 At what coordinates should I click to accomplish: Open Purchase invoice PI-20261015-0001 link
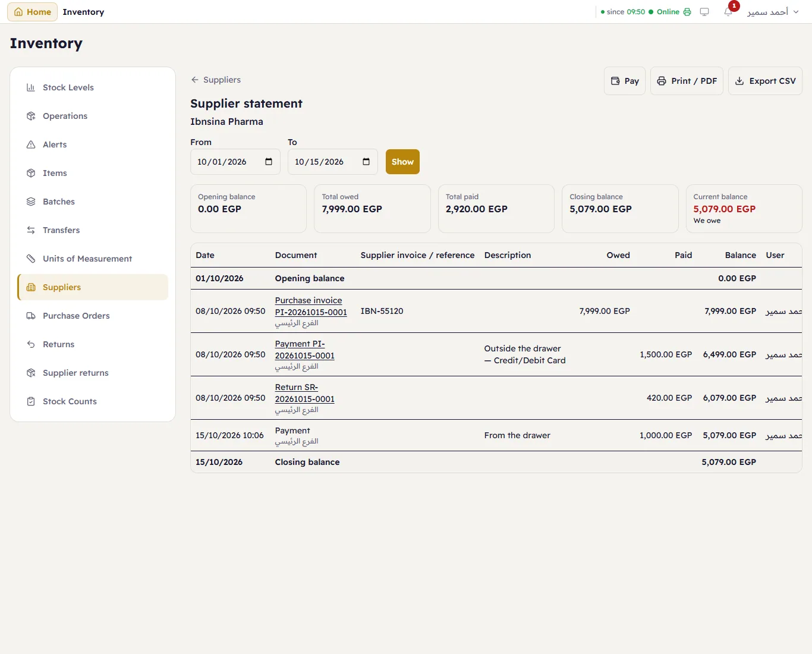[x=311, y=306]
